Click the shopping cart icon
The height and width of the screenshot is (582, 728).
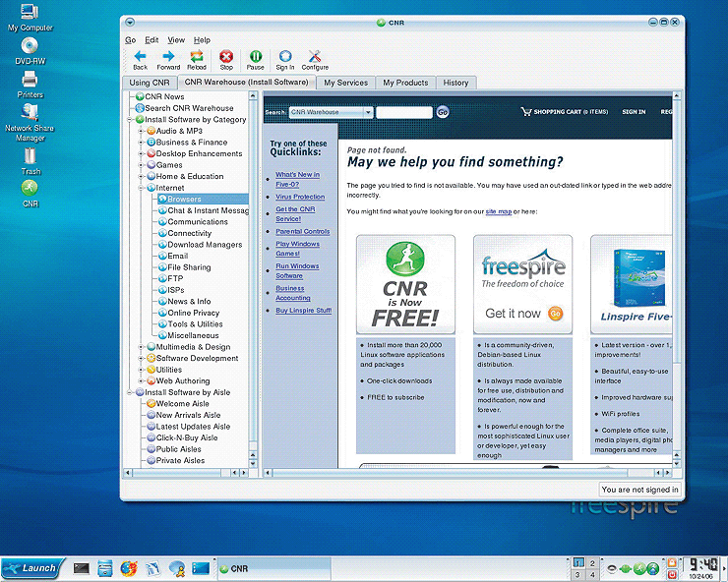tap(525, 112)
